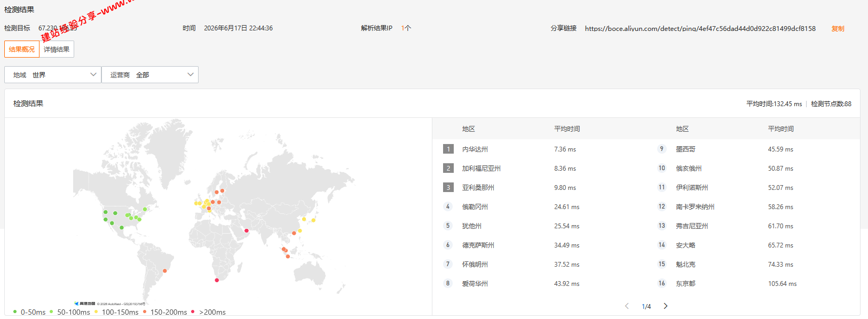The width and height of the screenshot is (868, 319).
Task: Click the 平均时间:132.45 ms summary
Action: (x=774, y=104)
